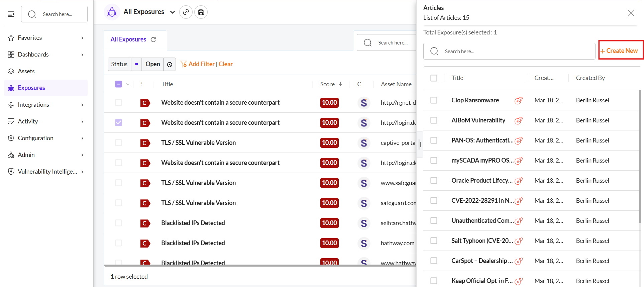This screenshot has height=287, width=644.
Task: Open the AIBoM Vulnerability article link icon
Action: 519,120
